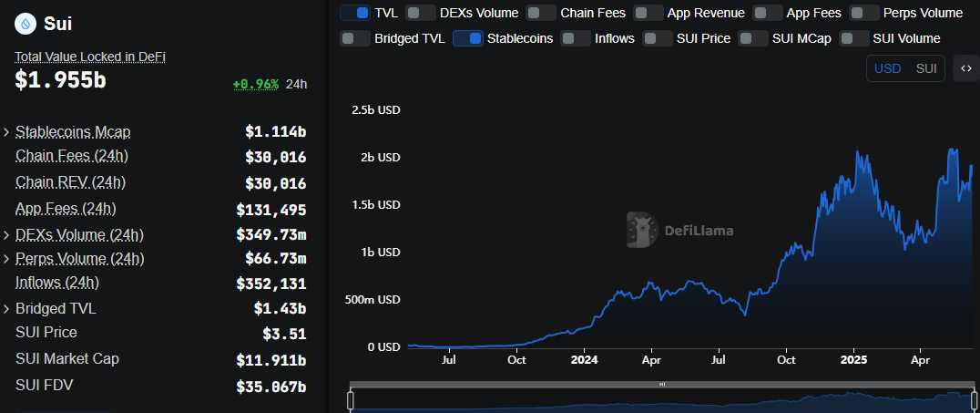Enable the DEXs Volume chart toggle
This screenshot has height=413, width=980.
click(x=420, y=13)
